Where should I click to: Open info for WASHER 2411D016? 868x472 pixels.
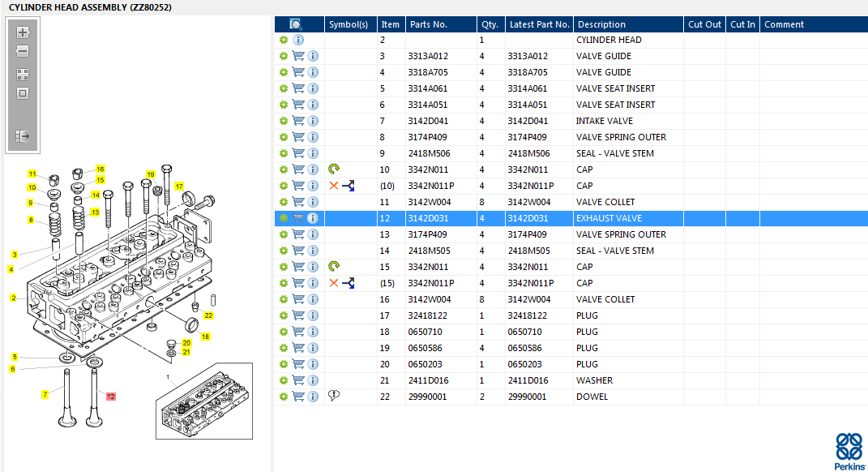point(313,380)
